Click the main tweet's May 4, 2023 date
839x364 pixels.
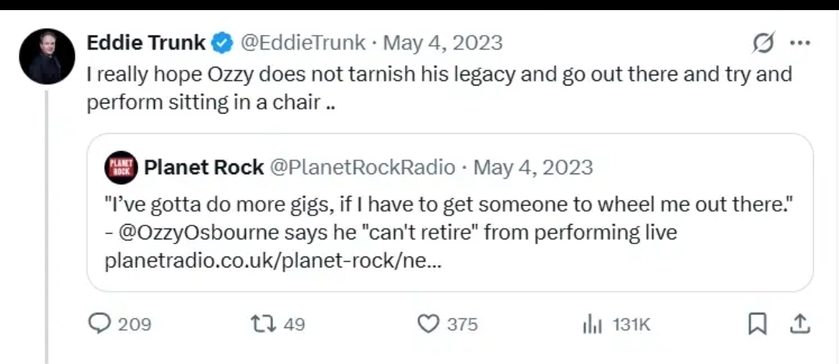(x=443, y=42)
